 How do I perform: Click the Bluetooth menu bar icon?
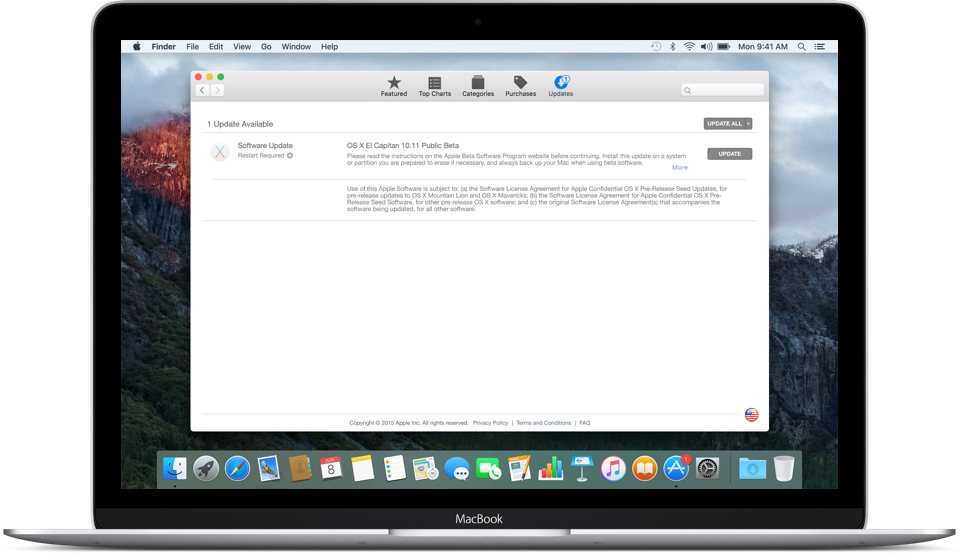[673, 46]
